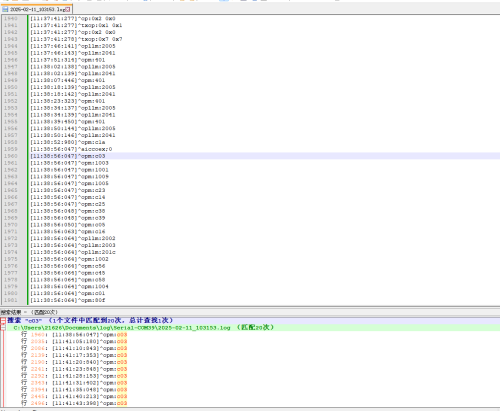Image resolution: width=500 pixels, height=411 pixels.
Task: Click line number 1960 in editor margin
Action: pyautogui.click(x=11, y=156)
